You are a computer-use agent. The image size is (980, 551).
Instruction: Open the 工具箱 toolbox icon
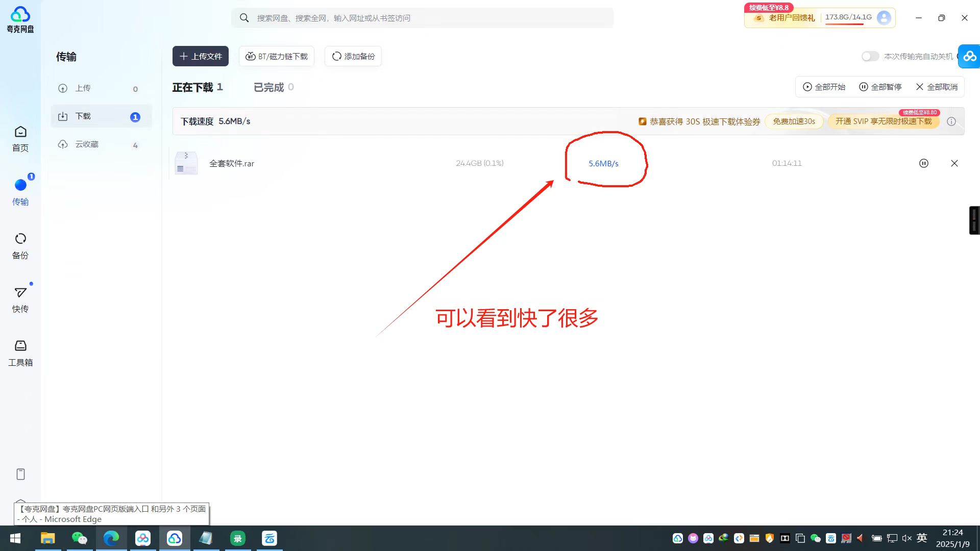pyautogui.click(x=20, y=353)
